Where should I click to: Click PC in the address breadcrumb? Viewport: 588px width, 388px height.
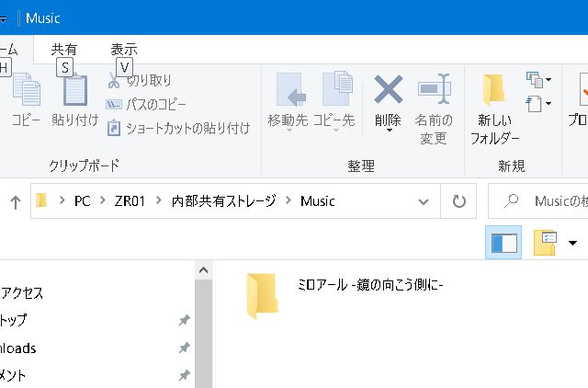click(x=82, y=201)
